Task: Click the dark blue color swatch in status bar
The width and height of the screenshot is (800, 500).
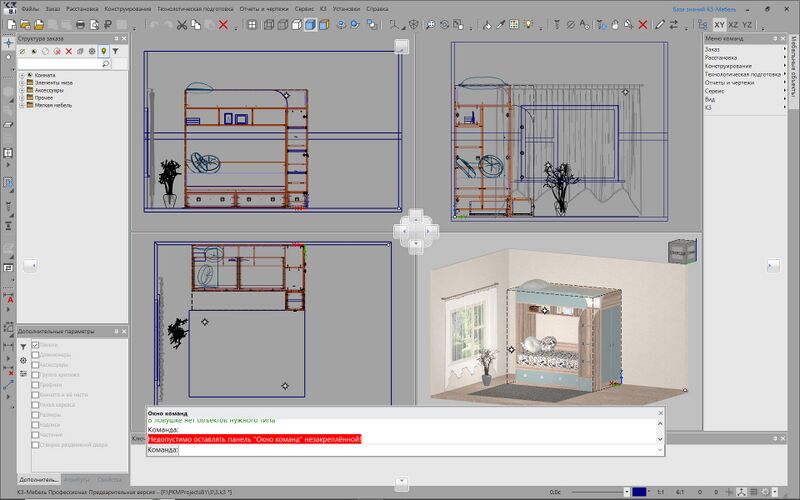Action: (639, 492)
